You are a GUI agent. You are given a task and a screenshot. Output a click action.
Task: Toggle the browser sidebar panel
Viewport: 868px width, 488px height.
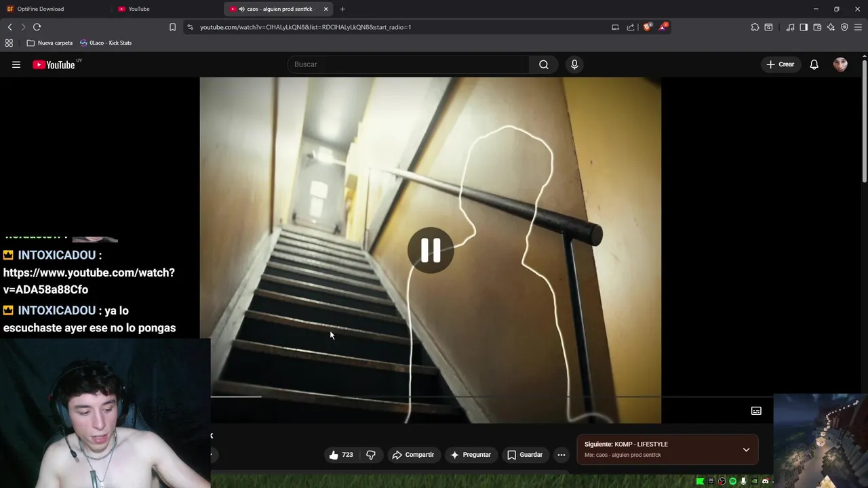click(x=804, y=27)
